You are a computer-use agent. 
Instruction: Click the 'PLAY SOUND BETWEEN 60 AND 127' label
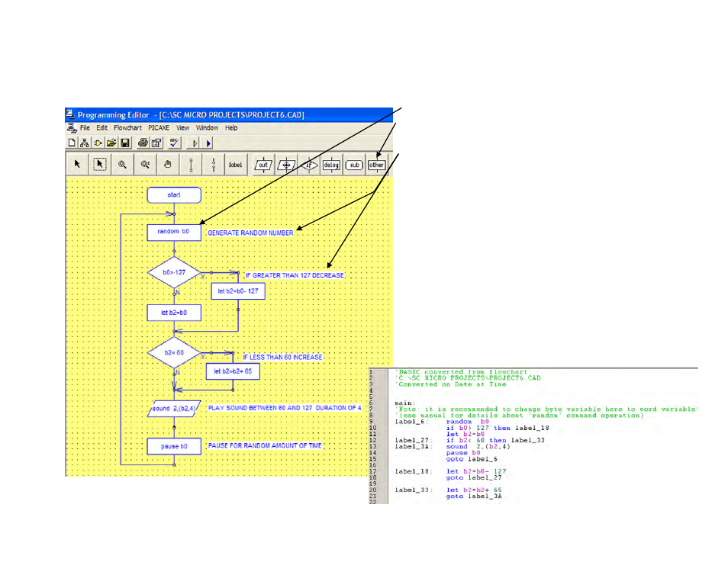pyautogui.click(x=284, y=408)
